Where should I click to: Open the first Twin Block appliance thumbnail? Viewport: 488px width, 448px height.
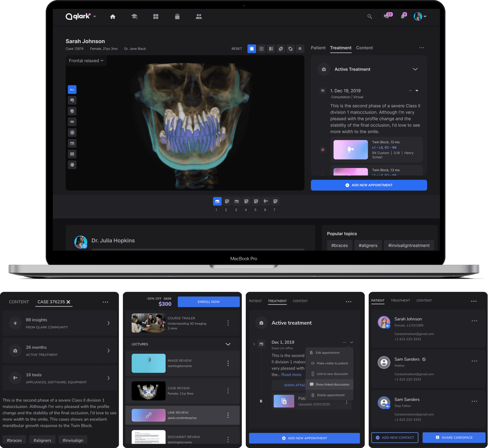click(351, 150)
